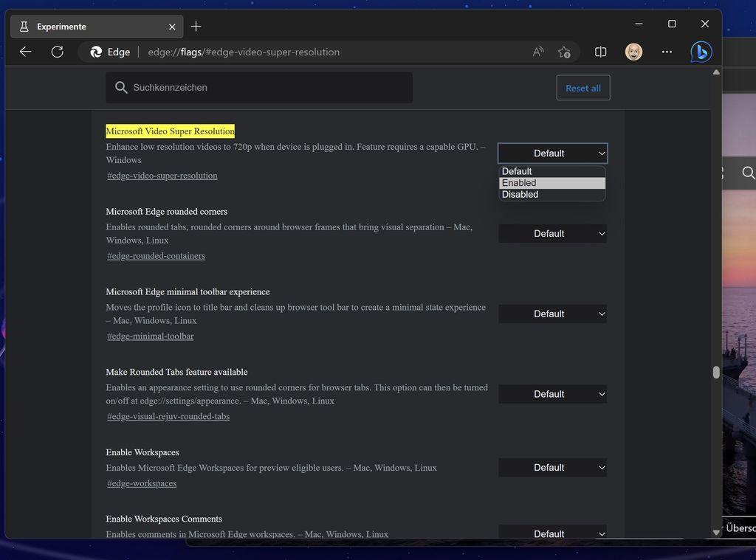Click the Reset all button

[583, 88]
